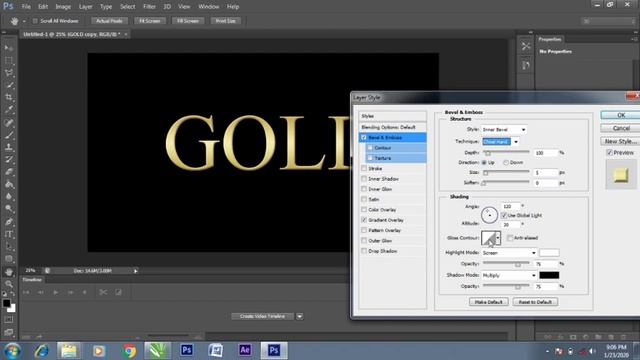Toggle Quick Mask mode icon
This screenshot has width=640, height=360.
[9, 320]
